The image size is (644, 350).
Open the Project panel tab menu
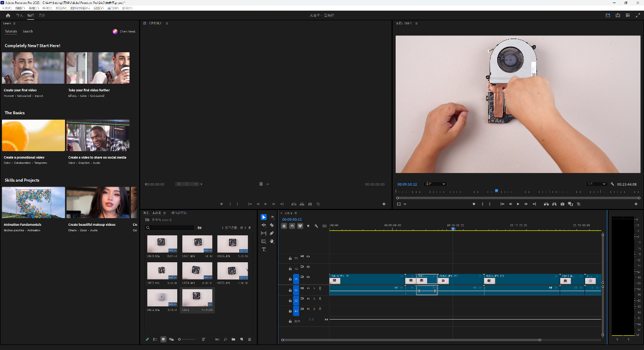click(x=165, y=213)
